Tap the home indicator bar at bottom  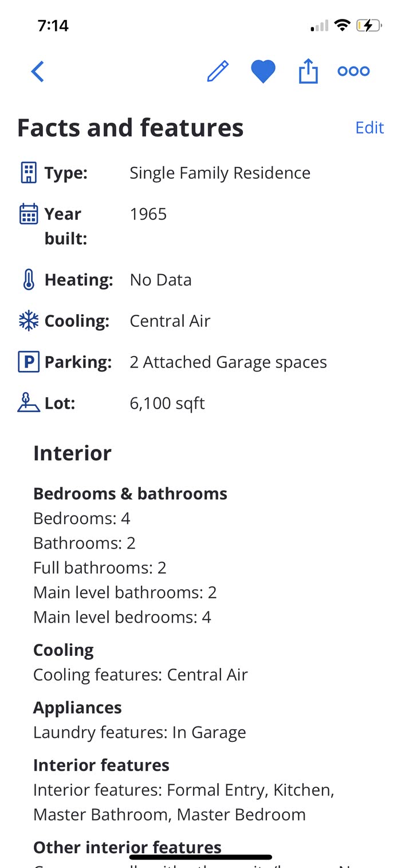[200, 858]
